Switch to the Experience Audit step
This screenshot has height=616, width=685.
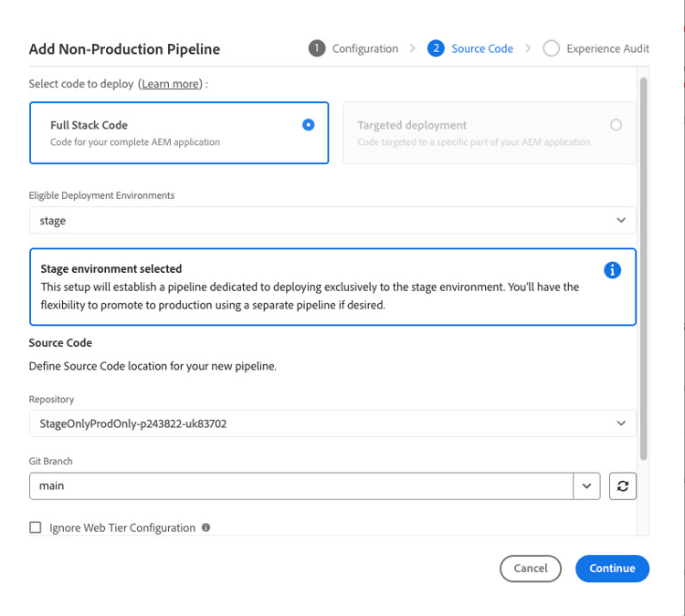(607, 48)
